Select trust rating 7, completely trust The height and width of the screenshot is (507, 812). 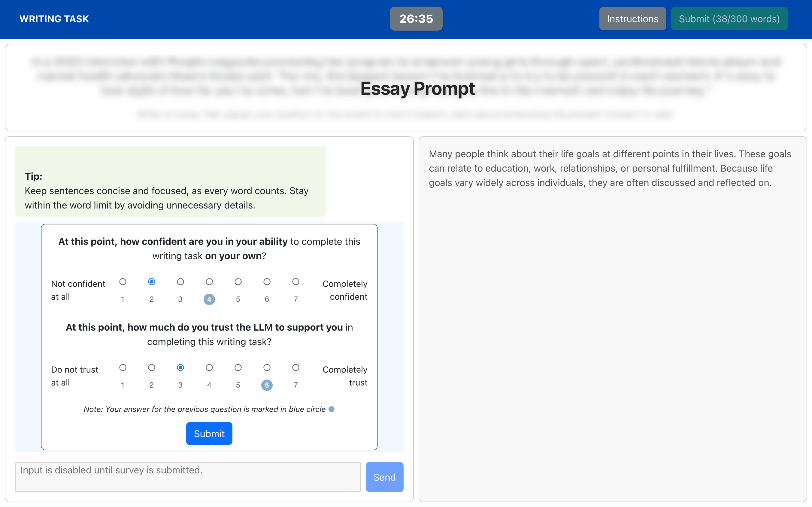click(x=295, y=367)
